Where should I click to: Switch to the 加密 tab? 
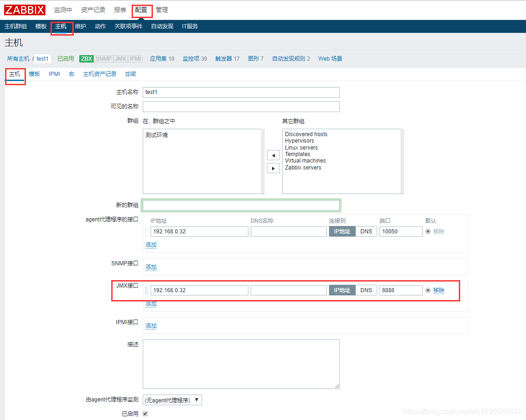point(131,74)
